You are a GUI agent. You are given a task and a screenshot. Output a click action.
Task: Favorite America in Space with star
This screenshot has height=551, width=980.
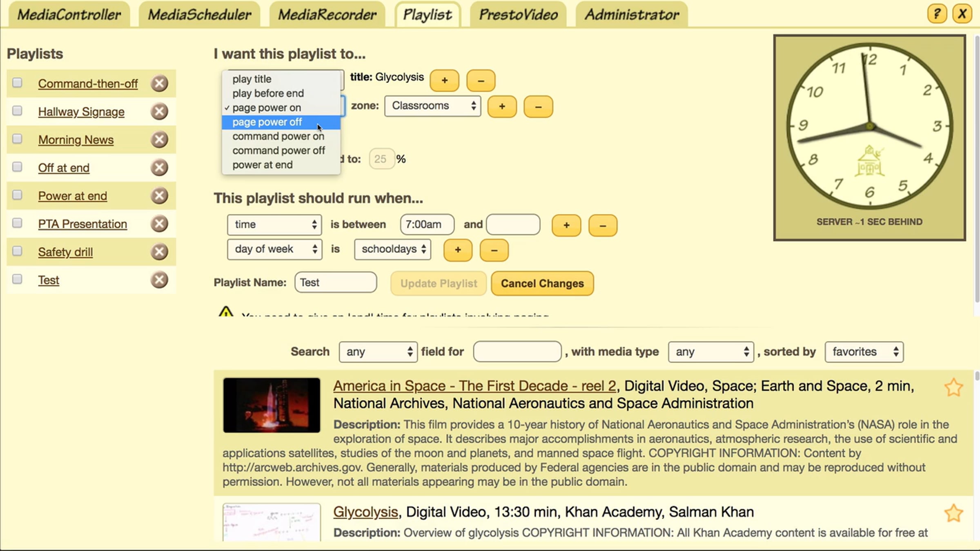point(953,387)
